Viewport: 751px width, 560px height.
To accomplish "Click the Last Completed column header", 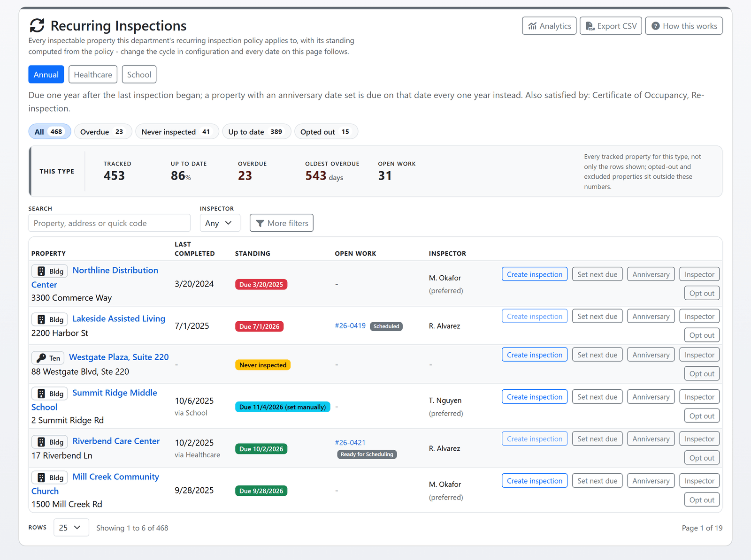I will pos(195,249).
